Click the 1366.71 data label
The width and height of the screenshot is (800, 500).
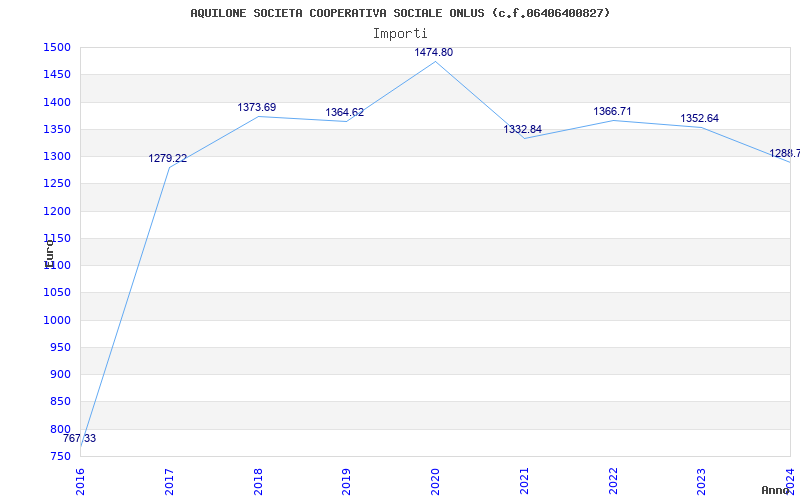[612, 111]
